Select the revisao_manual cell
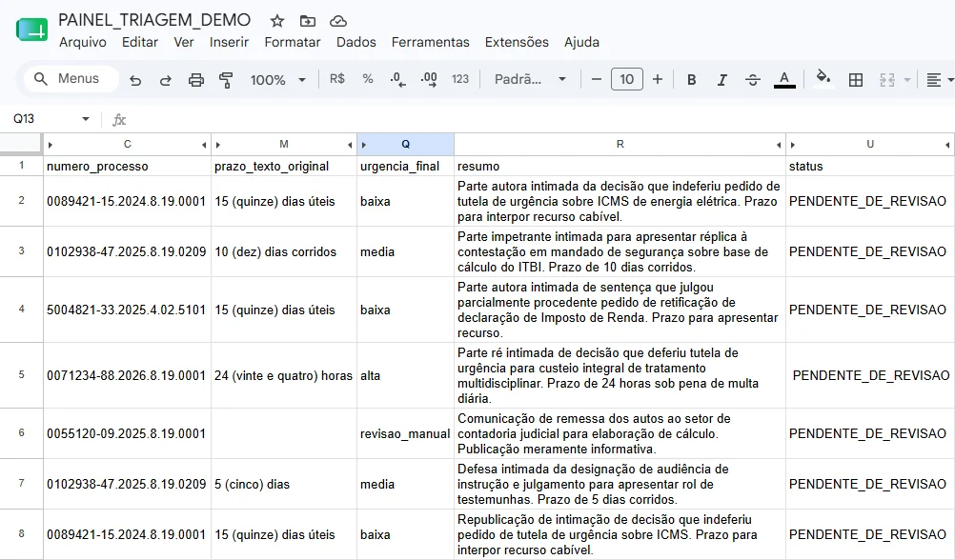The width and height of the screenshot is (955, 560). (x=406, y=433)
